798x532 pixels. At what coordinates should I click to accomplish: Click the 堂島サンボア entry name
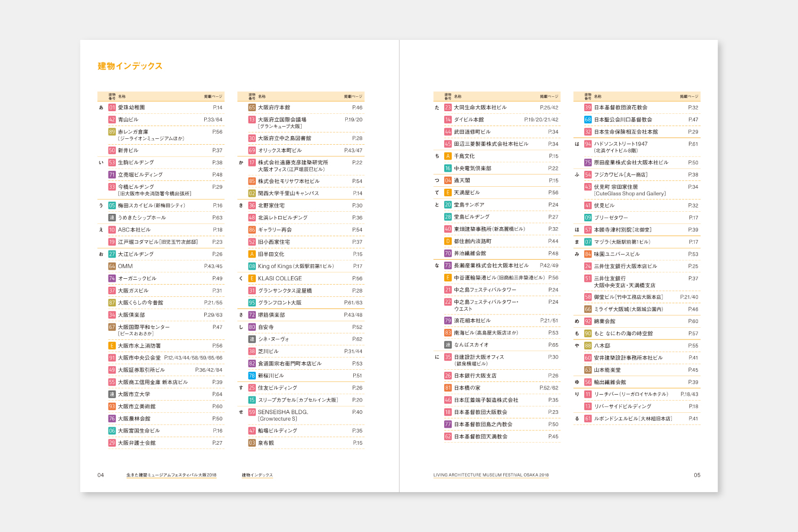pos(469,205)
